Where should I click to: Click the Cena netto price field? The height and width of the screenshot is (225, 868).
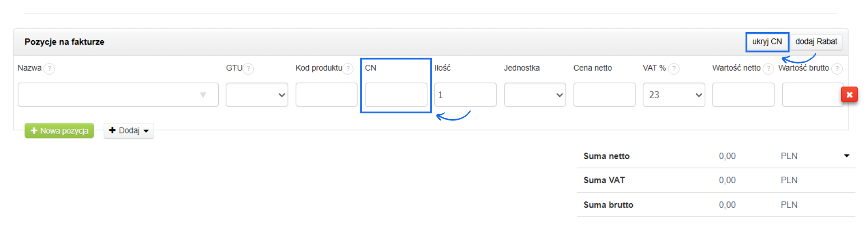pyautogui.click(x=604, y=95)
